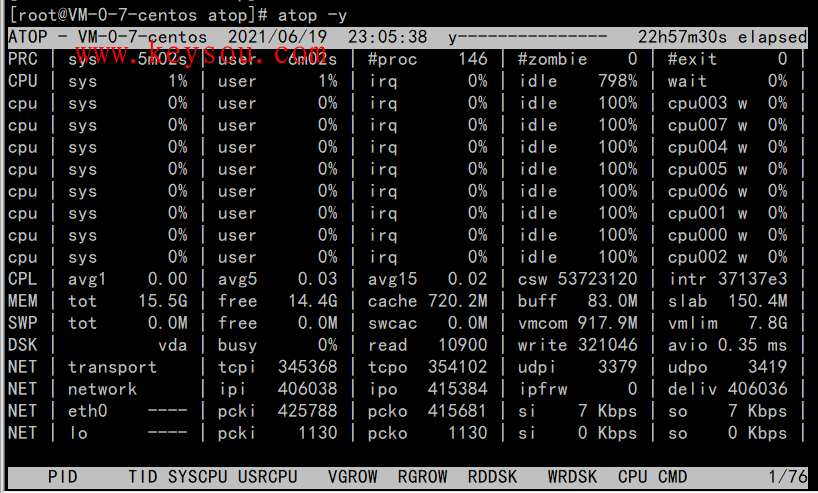Select the cpu003 label
The image size is (818, 493).
697,103
